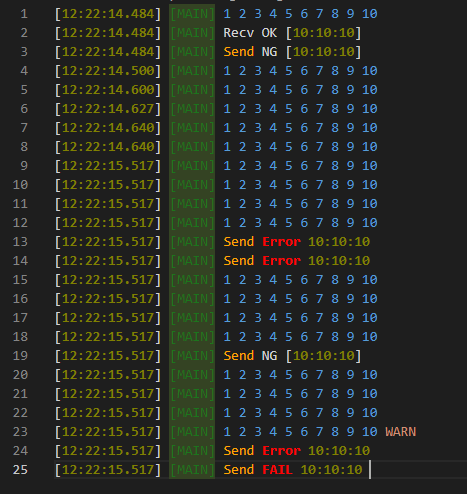Click number '5' on line 11
The width and height of the screenshot is (467, 494).
click(289, 204)
